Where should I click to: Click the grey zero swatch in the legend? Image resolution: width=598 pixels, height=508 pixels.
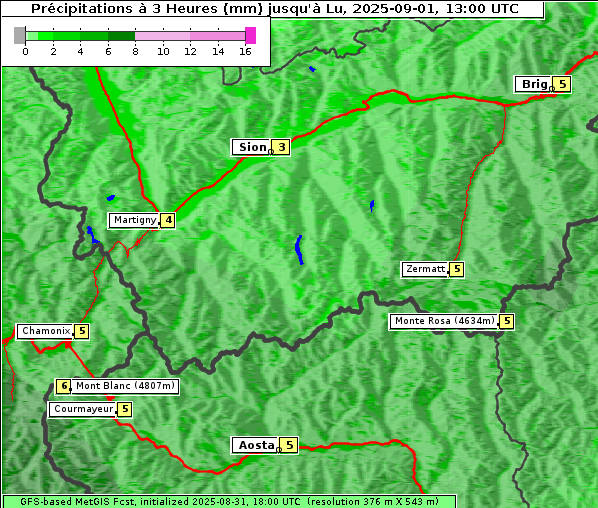19,35
